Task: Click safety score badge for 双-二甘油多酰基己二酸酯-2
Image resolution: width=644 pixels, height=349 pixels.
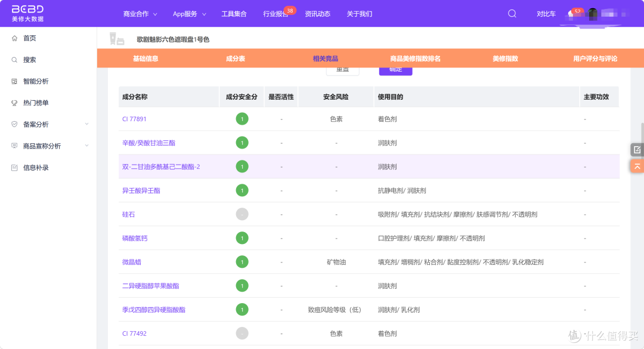Action: point(242,166)
